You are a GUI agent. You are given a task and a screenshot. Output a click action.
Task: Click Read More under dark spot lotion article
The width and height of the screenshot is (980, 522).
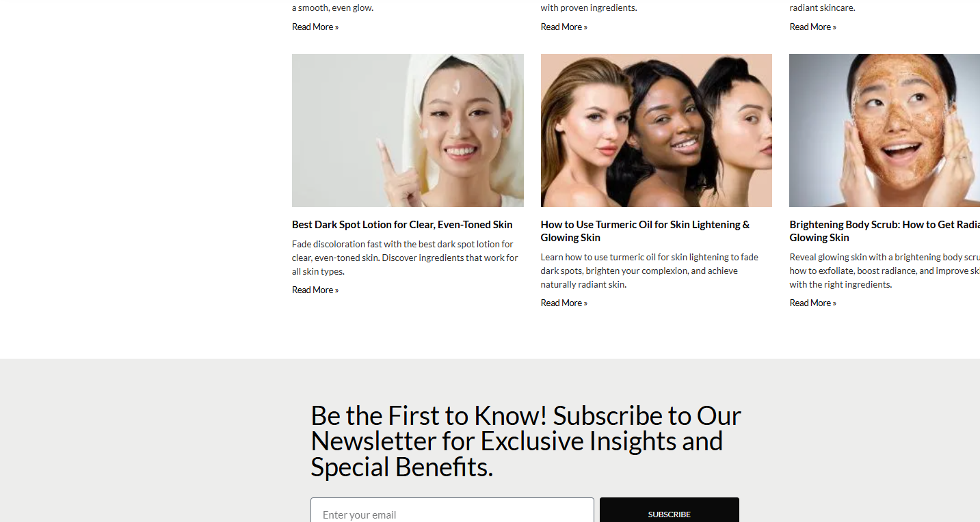click(315, 290)
